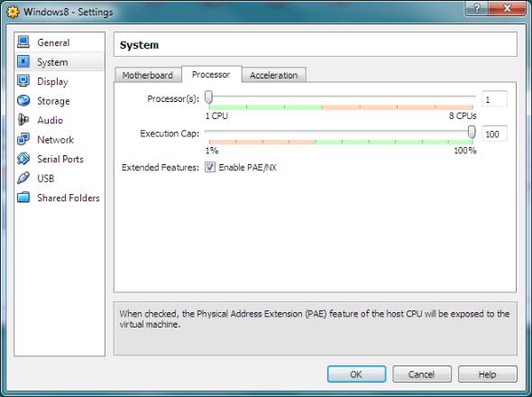Click the Serial Ports icon

(23, 159)
